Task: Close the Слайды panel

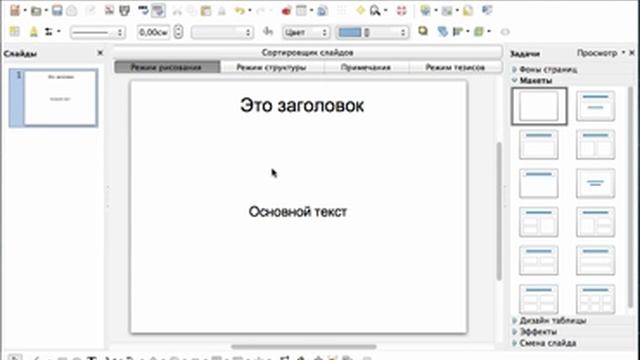Action: [100, 53]
